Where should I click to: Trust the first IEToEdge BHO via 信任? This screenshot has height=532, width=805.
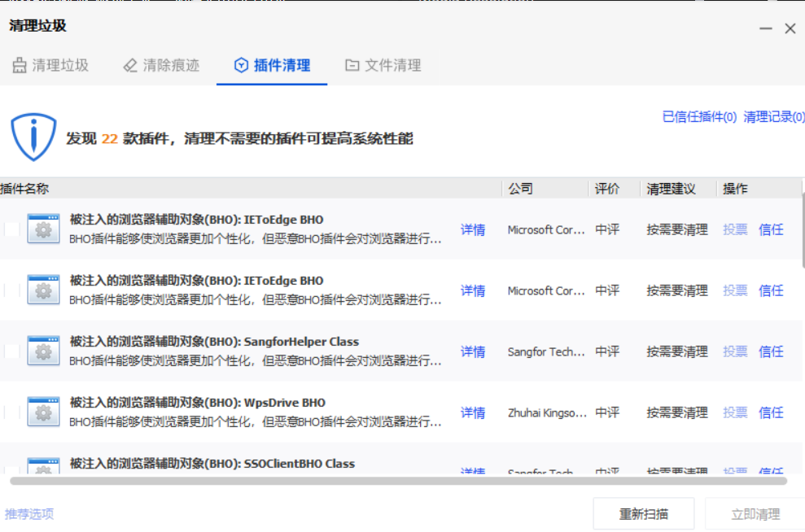click(x=771, y=229)
